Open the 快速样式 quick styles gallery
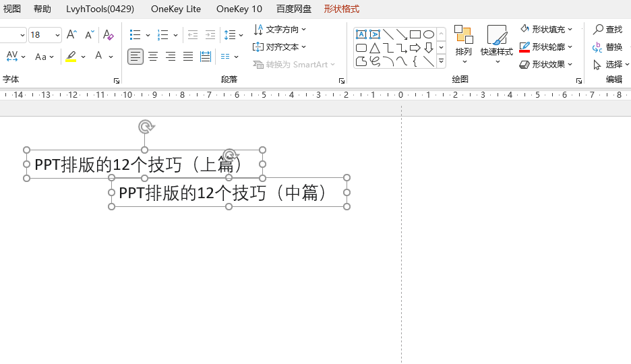Viewport: 631px width, 364px height. [497, 44]
